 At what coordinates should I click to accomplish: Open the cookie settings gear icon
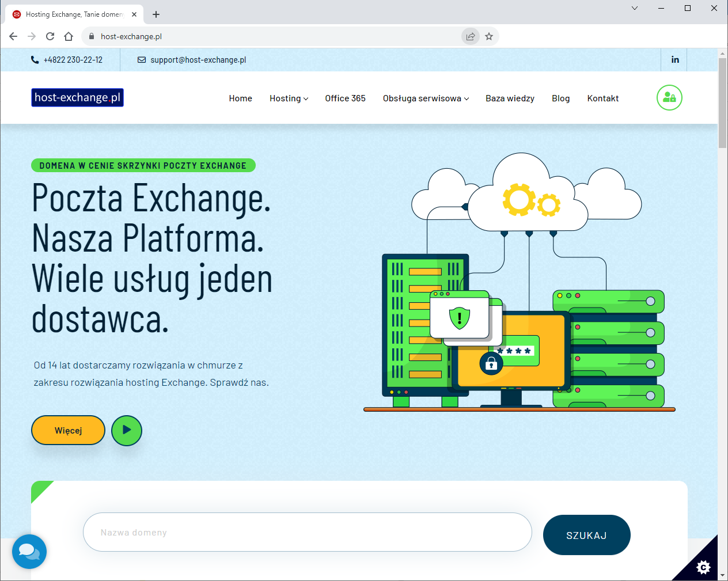tap(703, 567)
